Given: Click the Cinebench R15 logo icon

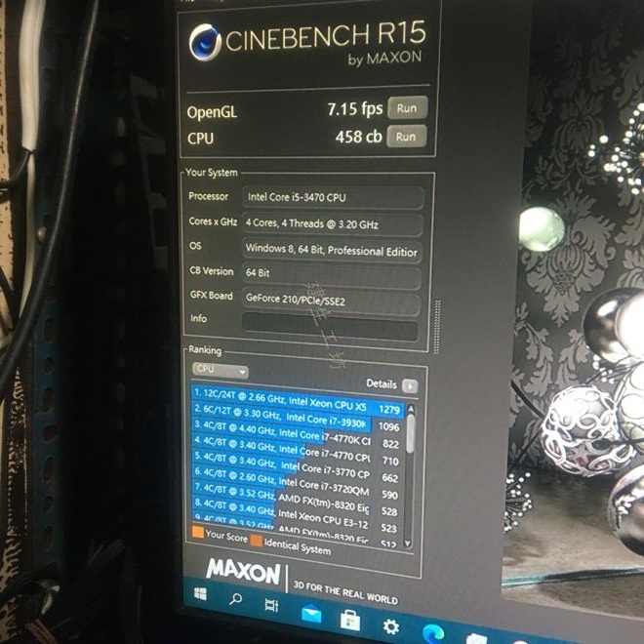Looking at the screenshot, I should pyautogui.click(x=205, y=42).
